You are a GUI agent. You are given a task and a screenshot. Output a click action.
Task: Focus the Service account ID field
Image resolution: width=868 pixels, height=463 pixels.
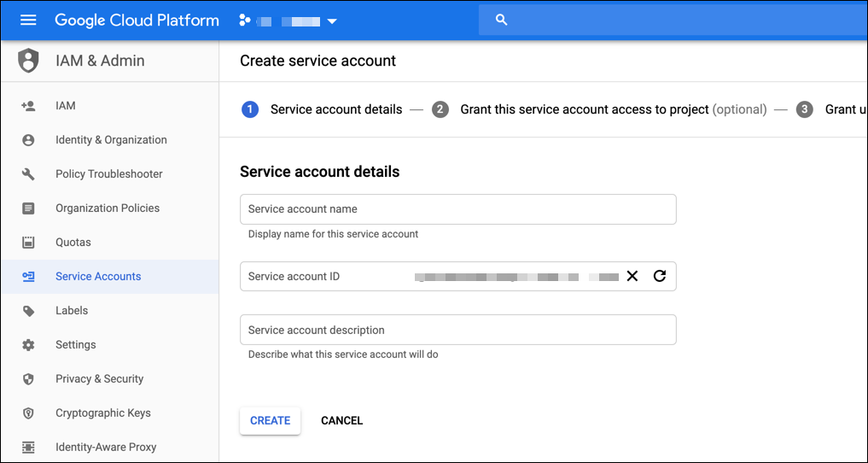coord(457,277)
